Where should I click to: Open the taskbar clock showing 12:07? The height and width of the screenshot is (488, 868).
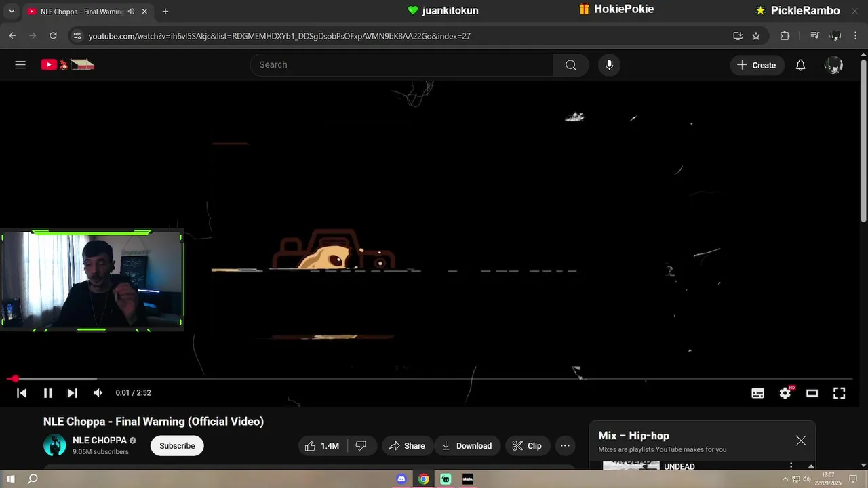[x=828, y=479]
